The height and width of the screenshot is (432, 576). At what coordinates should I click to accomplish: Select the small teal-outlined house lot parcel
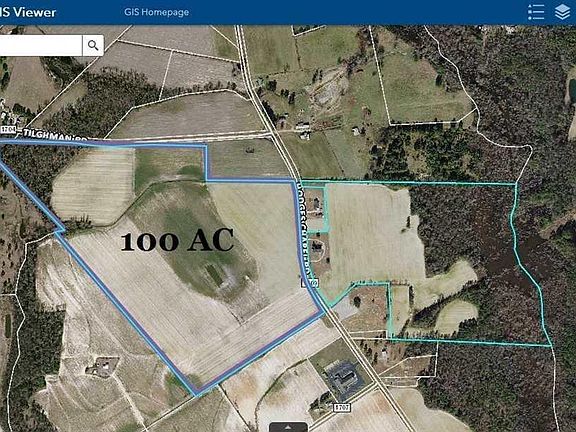[315, 209]
